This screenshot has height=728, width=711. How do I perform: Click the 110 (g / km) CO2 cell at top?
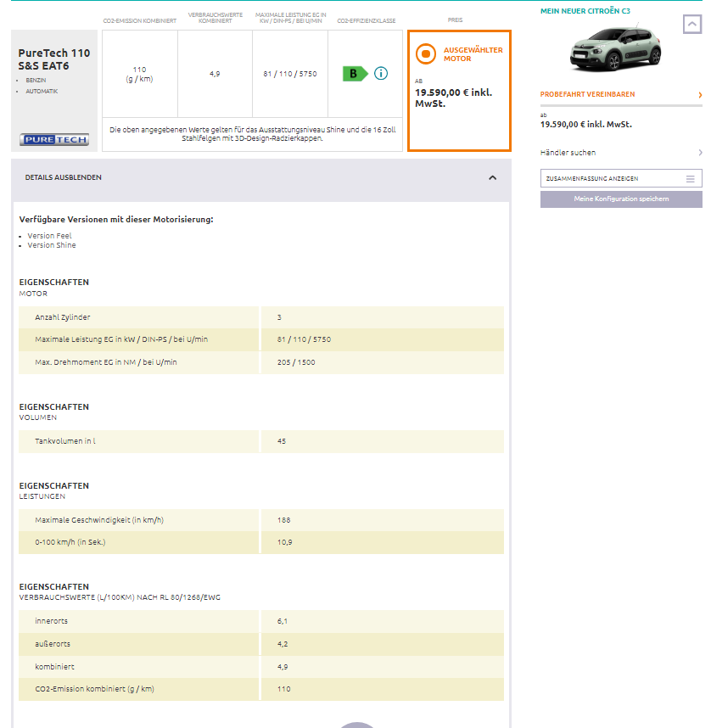(x=139, y=74)
